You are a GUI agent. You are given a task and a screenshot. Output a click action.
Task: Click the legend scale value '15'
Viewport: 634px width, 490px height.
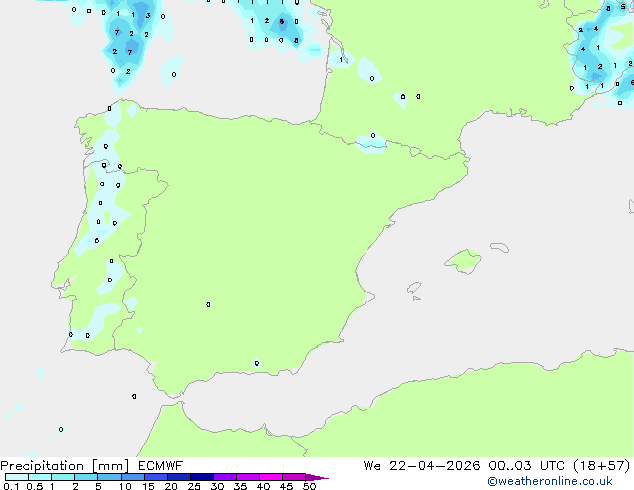pyautogui.click(x=148, y=486)
